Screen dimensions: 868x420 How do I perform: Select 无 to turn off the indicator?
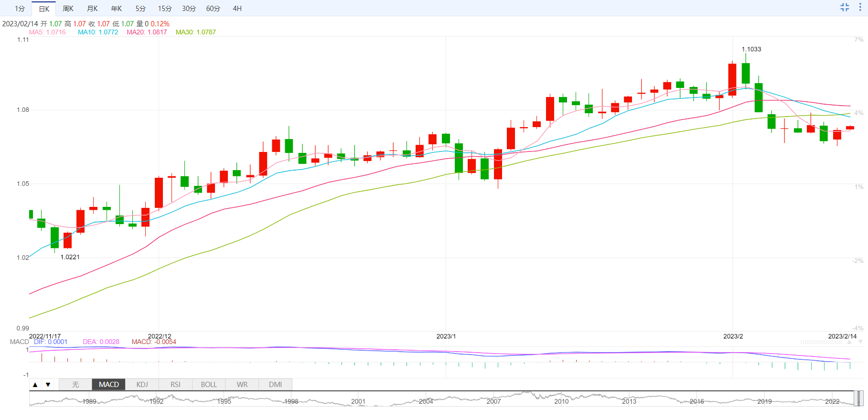pos(75,385)
